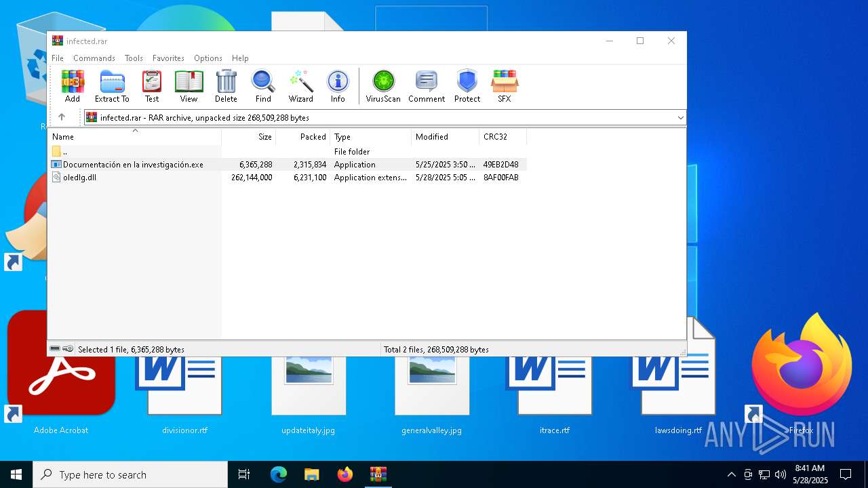Sort by the Size column header

coord(249,137)
